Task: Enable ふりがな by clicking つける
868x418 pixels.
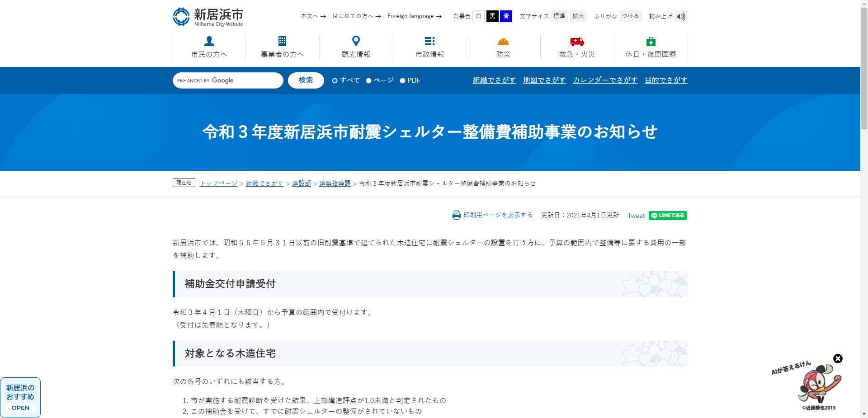Action: tap(630, 16)
